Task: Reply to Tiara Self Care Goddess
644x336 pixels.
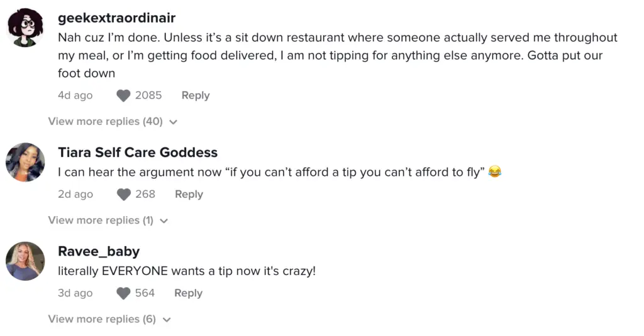Action: pos(189,194)
